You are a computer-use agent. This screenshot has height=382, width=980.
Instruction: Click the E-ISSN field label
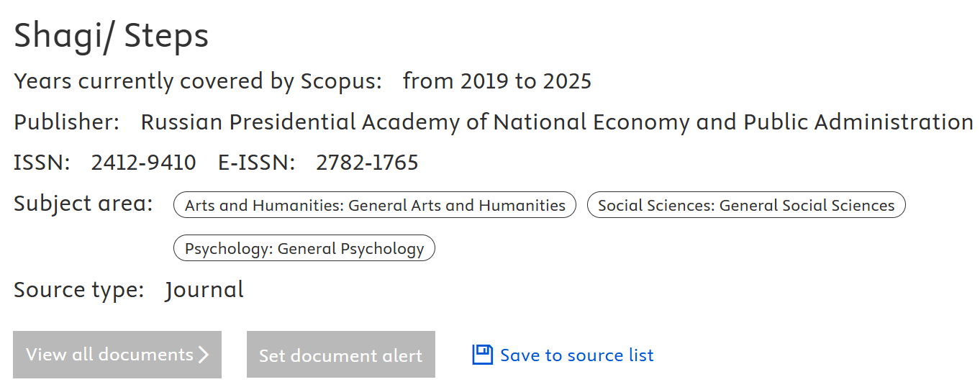pyautogui.click(x=256, y=163)
